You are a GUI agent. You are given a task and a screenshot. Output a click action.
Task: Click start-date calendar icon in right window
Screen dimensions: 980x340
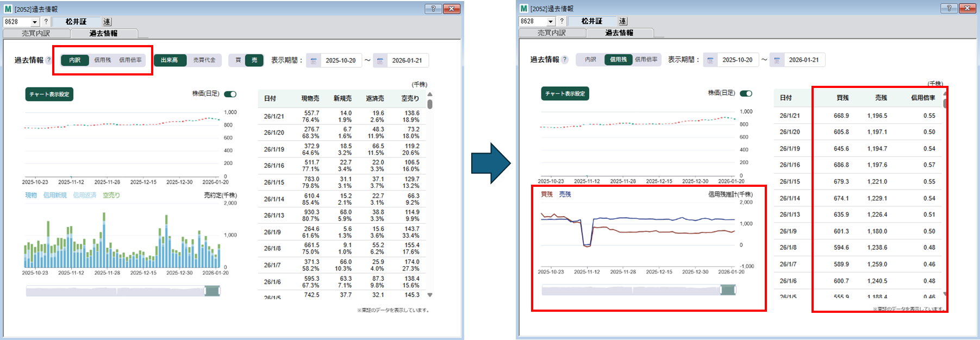click(x=710, y=60)
